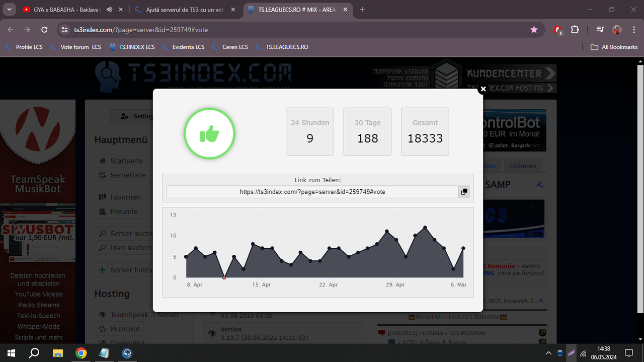This screenshot has height=362, width=644.
Task: Open the TS3INDEX LCS bookmark
Action: [x=131, y=47]
